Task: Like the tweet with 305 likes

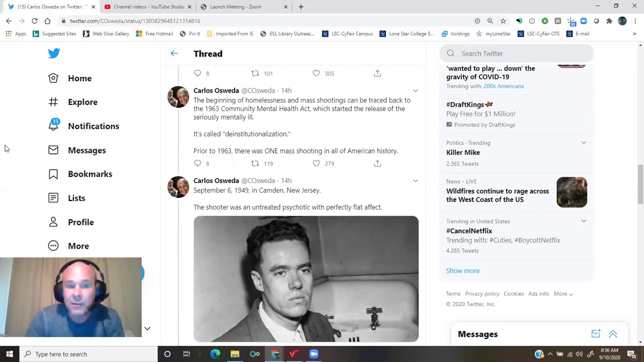Action: tap(316, 73)
